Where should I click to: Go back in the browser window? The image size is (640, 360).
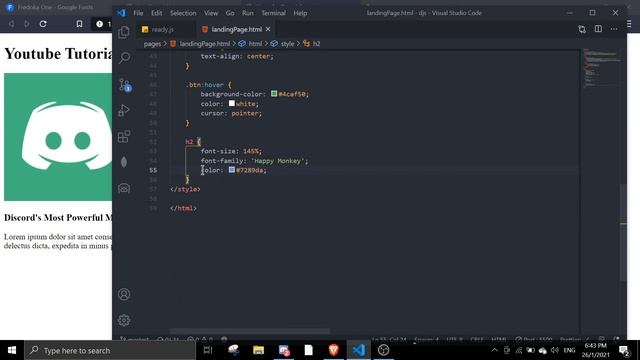(11, 24)
